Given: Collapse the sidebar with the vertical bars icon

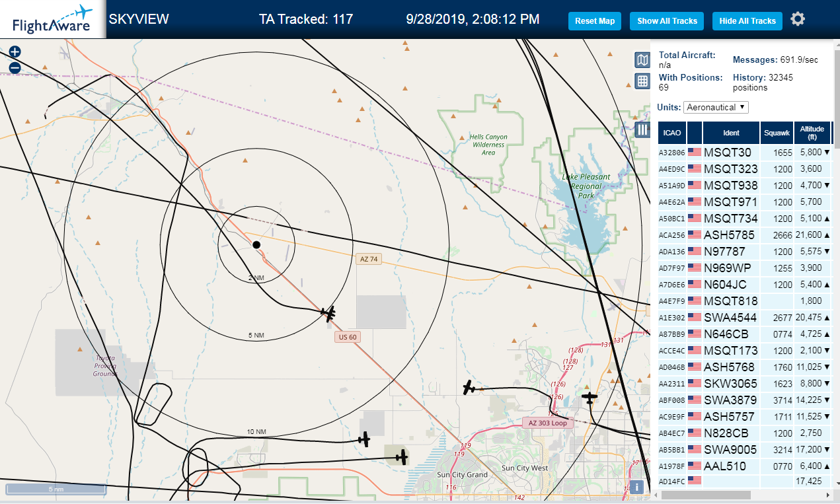Looking at the screenshot, I should coord(643,129).
